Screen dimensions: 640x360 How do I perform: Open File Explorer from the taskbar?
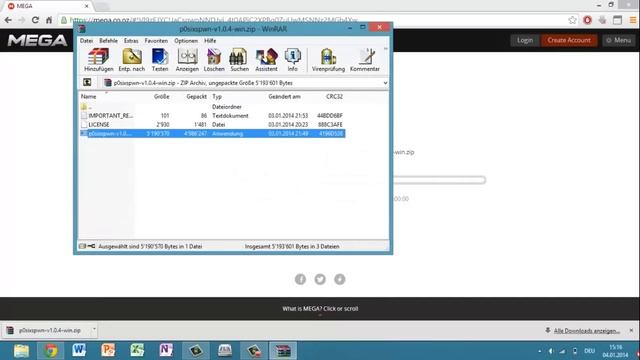[21, 351]
